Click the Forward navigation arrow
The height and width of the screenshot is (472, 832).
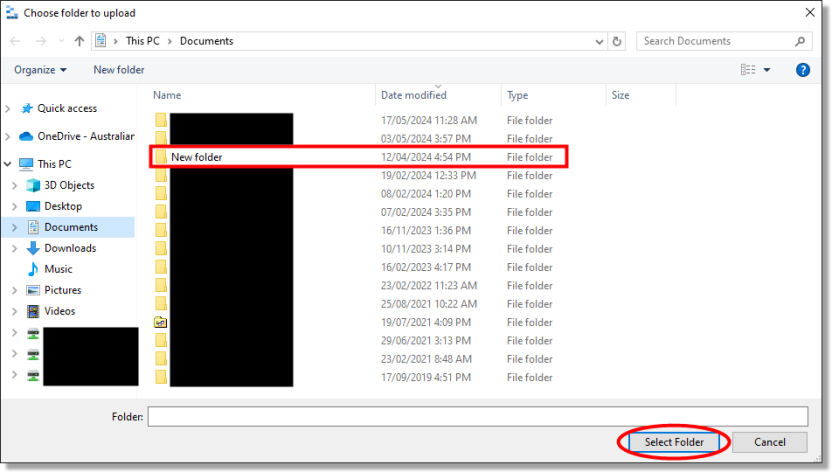click(40, 41)
